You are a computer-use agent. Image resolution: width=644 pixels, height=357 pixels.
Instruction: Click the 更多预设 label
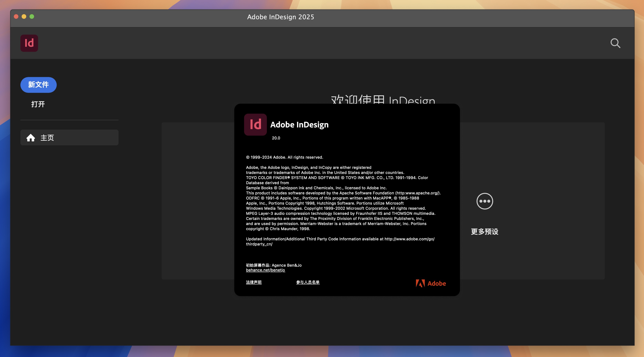[x=484, y=232]
